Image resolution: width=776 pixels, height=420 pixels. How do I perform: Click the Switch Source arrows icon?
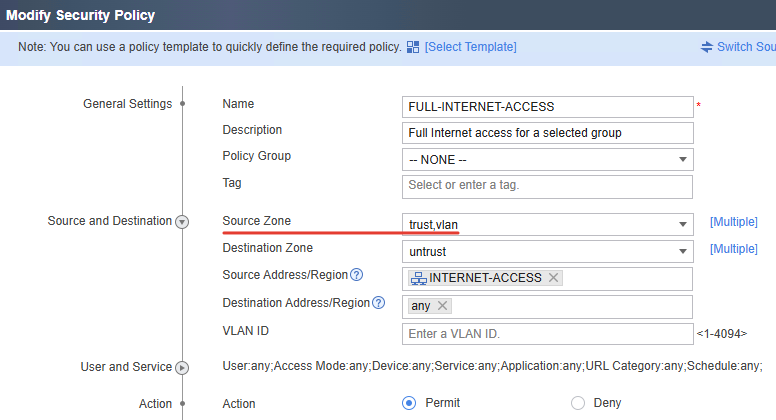(707, 47)
